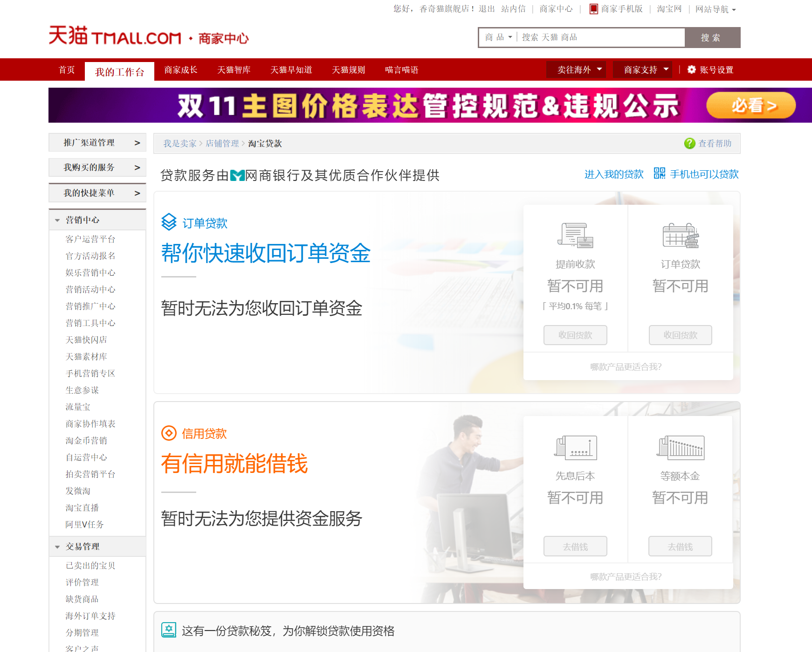Click the orange 信用贷款 circle icon
812x652 pixels.
[x=169, y=433]
